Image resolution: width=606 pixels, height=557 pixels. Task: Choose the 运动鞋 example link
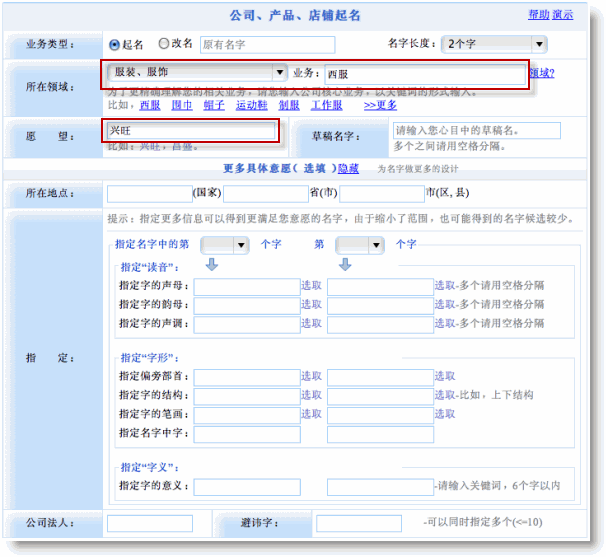pos(252,105)
